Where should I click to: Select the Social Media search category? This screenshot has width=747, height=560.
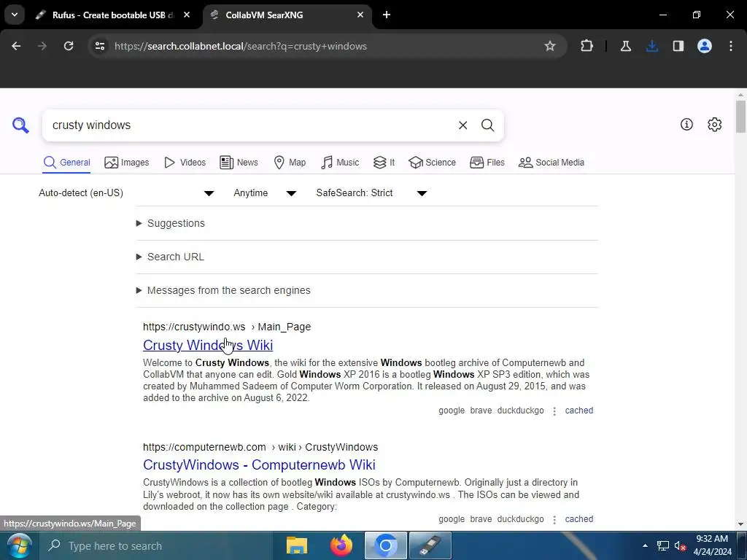click(x=551, y=163)
